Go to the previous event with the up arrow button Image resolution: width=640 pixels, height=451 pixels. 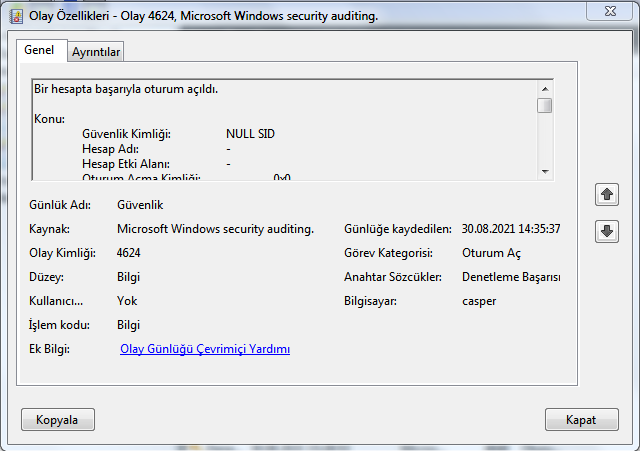(x=607, y=194)
